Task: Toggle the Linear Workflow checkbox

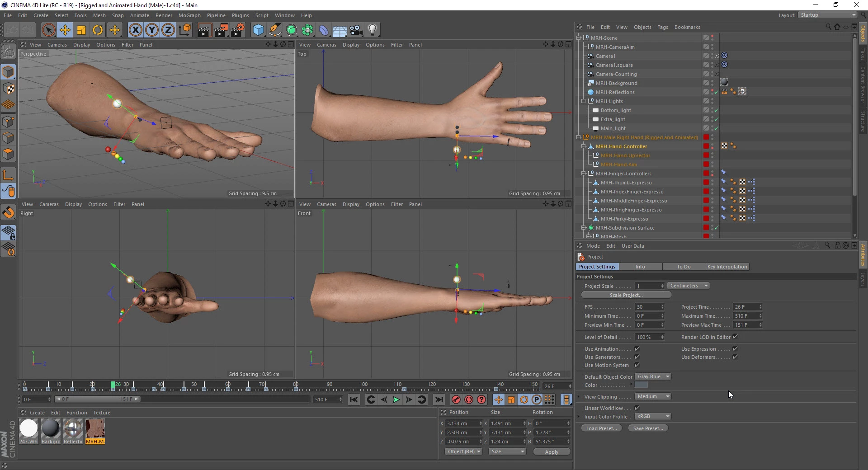Action: tap(637, 408)
